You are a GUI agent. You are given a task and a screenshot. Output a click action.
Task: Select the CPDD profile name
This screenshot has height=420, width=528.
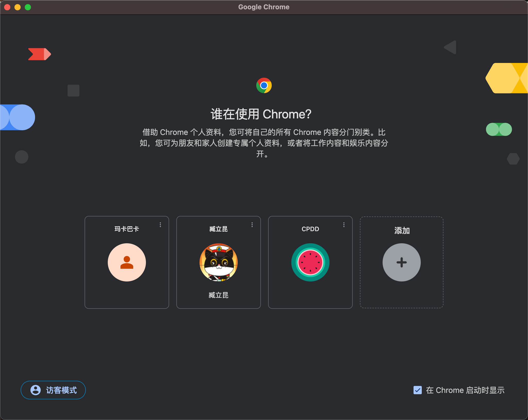tap(310, 229)
